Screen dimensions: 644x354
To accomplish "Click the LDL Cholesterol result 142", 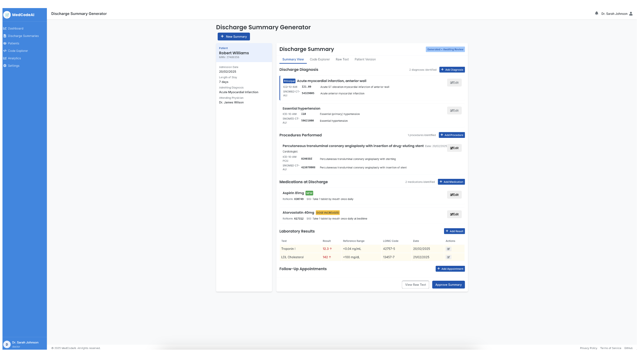I will [x=327, y=257].
